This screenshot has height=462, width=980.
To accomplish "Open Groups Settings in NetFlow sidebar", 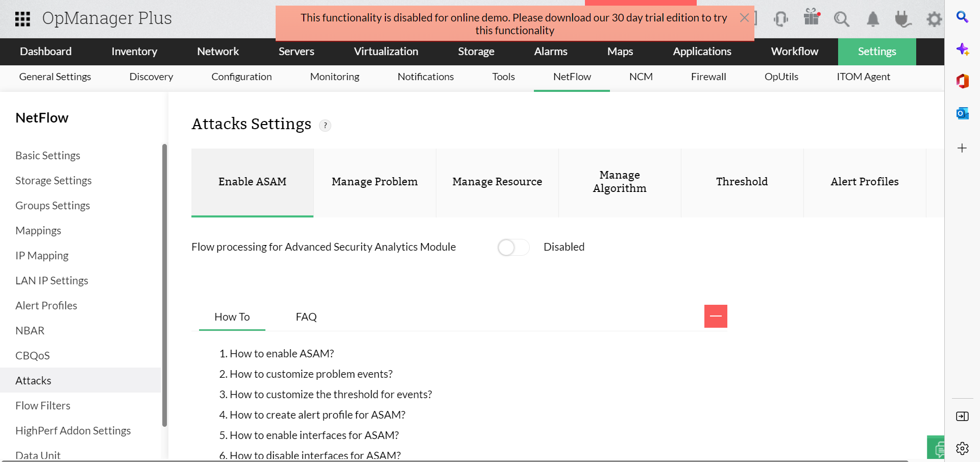I will (x=53, y=206).
